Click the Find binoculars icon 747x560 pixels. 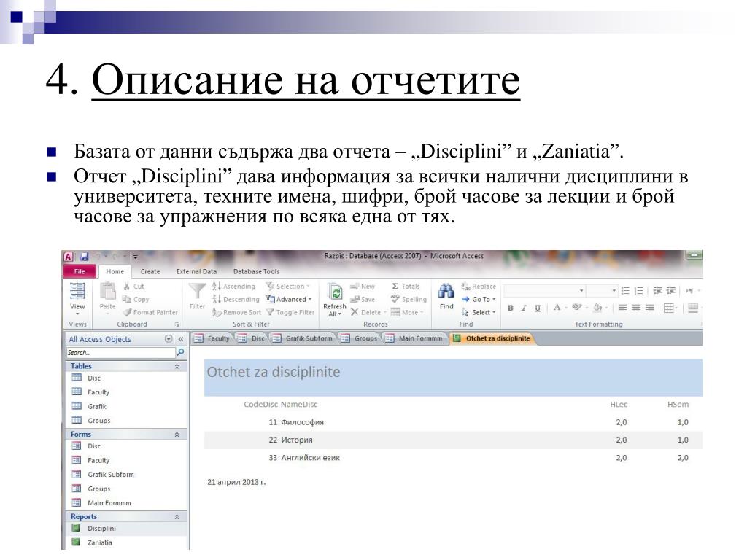point(446,292)
